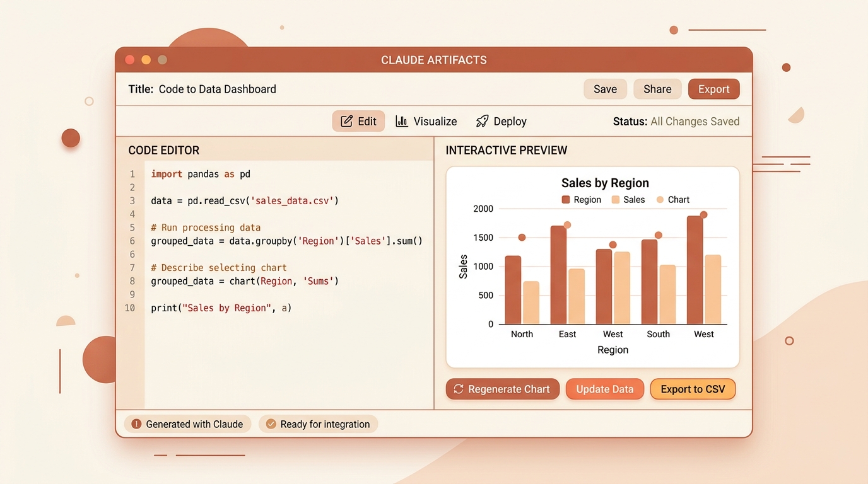Click the bar chart icon beside Visualize
Screen dimensions: 868x484
(402, 121)
